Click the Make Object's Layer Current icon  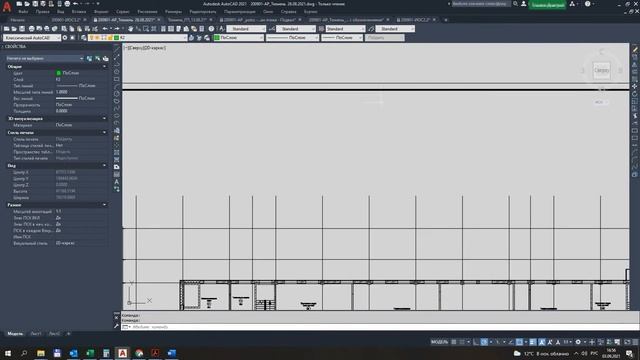coord(191,38)
